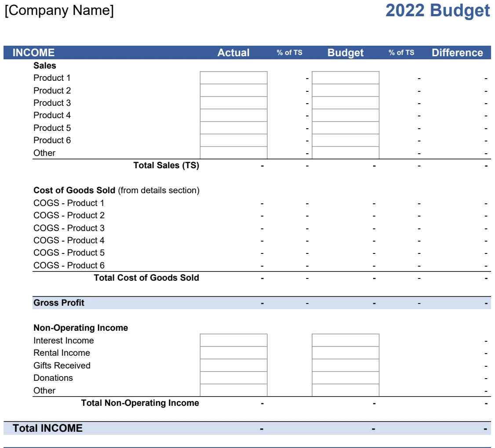This screenshot has height=448, width=495.
Task: Click the Actual column header
Action: click(x=233, y=52)
